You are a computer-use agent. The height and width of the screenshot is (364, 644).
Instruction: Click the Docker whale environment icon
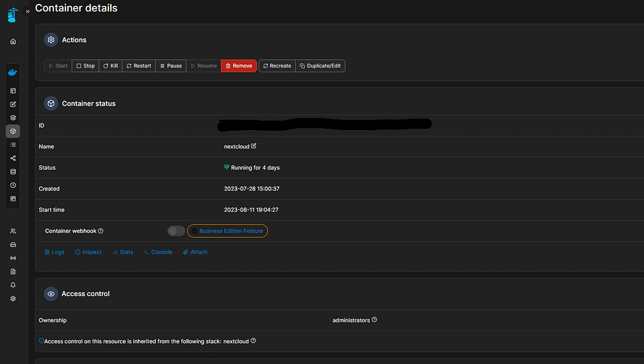point(13,72)
